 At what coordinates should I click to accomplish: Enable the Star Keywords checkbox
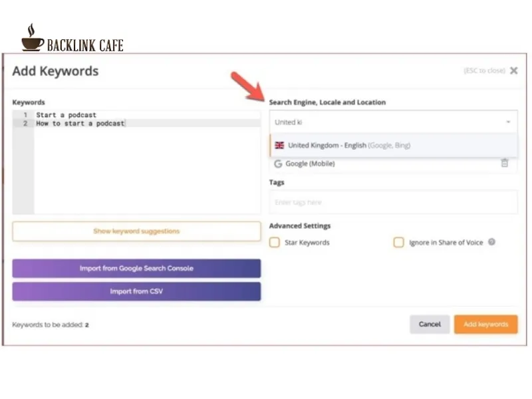tap(275, 242)
